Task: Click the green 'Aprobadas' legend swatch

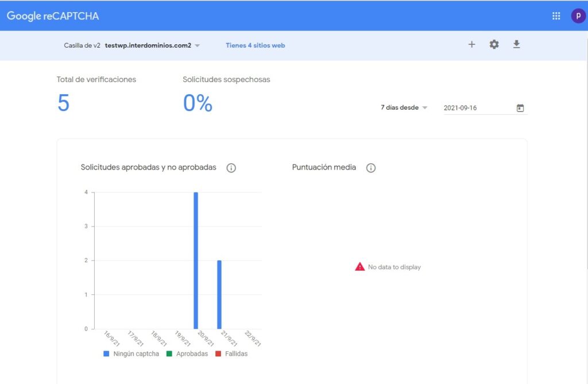Action: click(169, 354)
